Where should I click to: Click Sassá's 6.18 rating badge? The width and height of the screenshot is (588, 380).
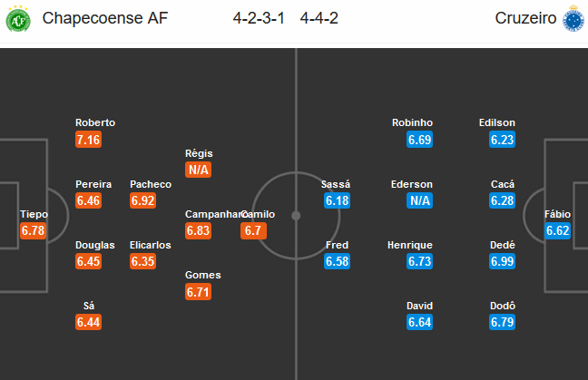click(338, 200)
